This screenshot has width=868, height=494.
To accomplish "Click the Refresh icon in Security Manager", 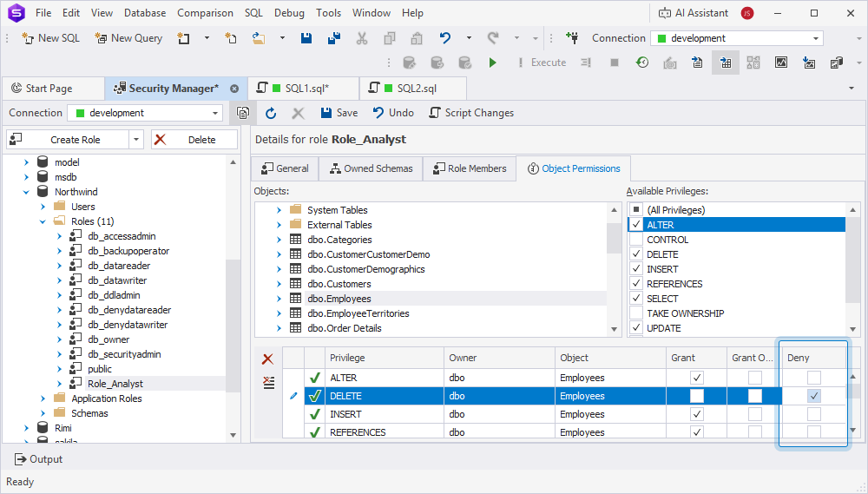I will click(x=271, y=113).
